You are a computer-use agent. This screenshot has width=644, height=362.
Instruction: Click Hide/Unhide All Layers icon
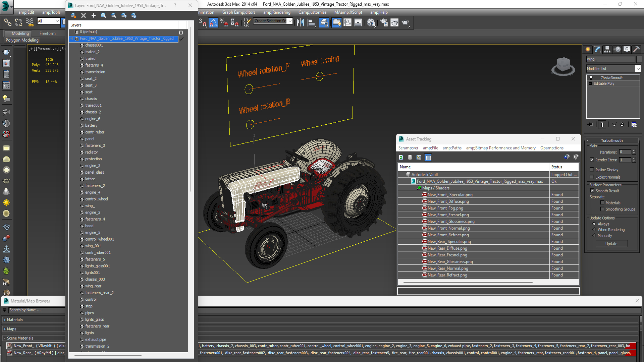point(124,15)
